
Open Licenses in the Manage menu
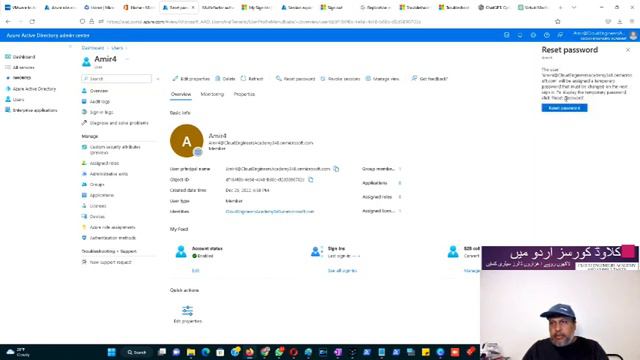[x=98, y=206]
